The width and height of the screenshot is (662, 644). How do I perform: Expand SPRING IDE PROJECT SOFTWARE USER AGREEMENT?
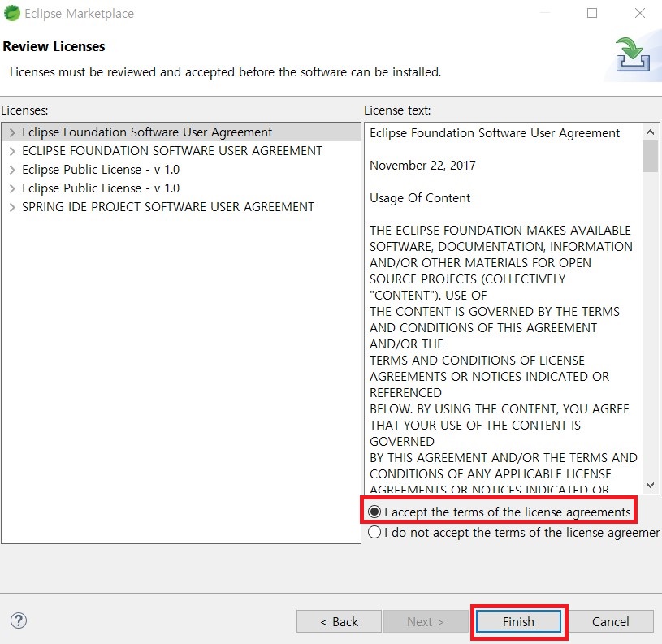click(x=12, y=207)
